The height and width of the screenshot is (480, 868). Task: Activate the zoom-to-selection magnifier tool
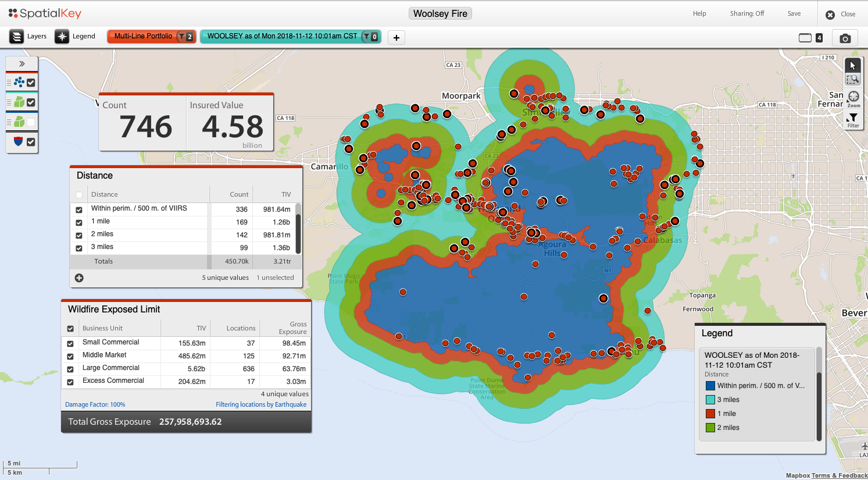852,80
